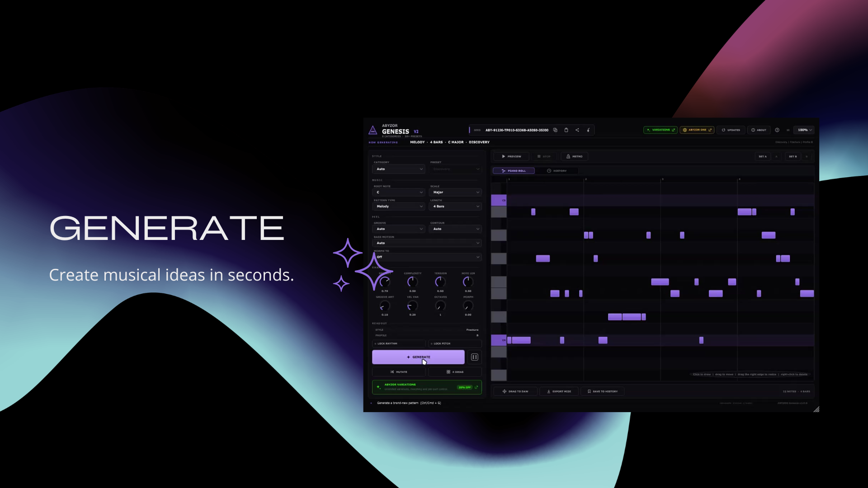Image resolution: width=868 pixels, height=488 pixels.
Task: Open the Contour dropdown
Action: tap(455, 229)
